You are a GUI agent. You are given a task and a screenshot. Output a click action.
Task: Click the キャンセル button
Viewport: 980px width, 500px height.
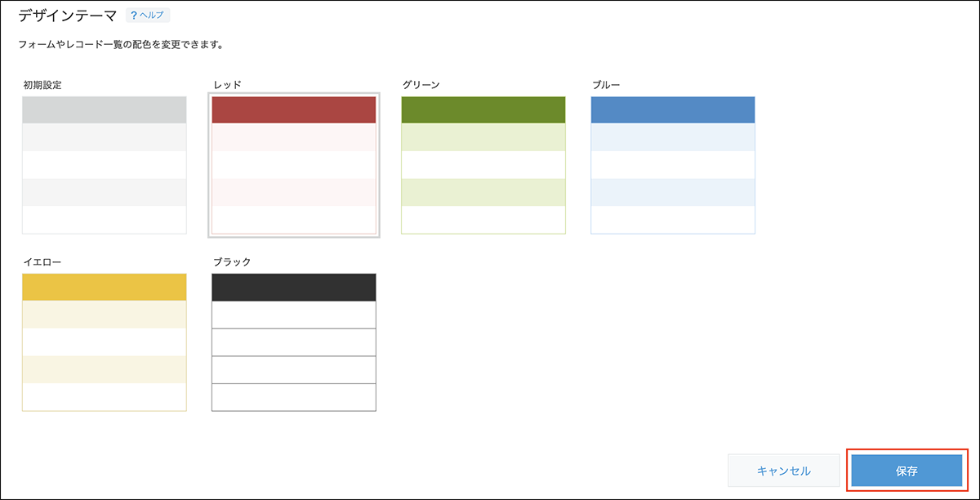(x=784, y=471)
